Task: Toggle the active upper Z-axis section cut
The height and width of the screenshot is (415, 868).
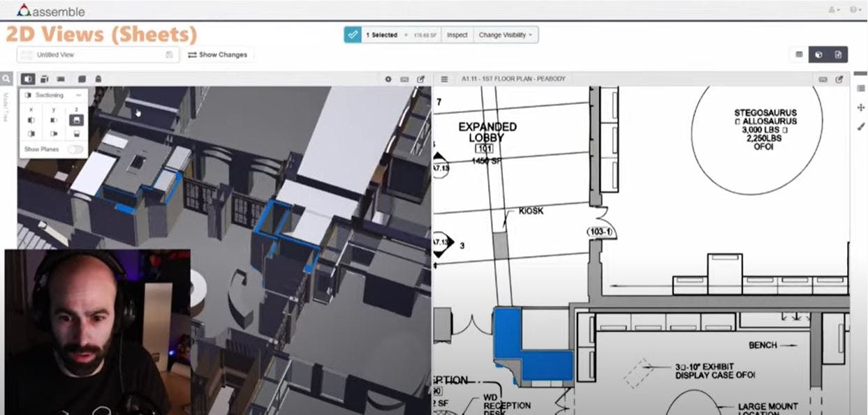Action: (76, 120)
